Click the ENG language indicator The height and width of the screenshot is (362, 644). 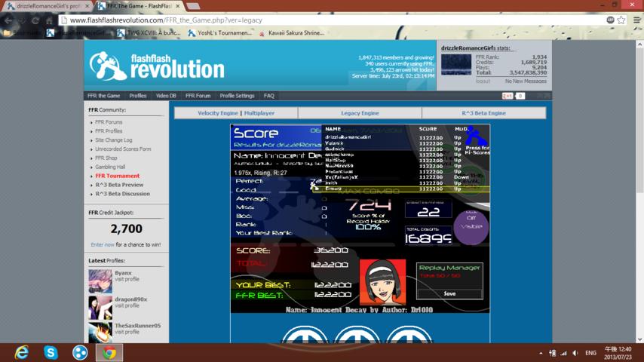pyautogui.click(x=590, y=353)
